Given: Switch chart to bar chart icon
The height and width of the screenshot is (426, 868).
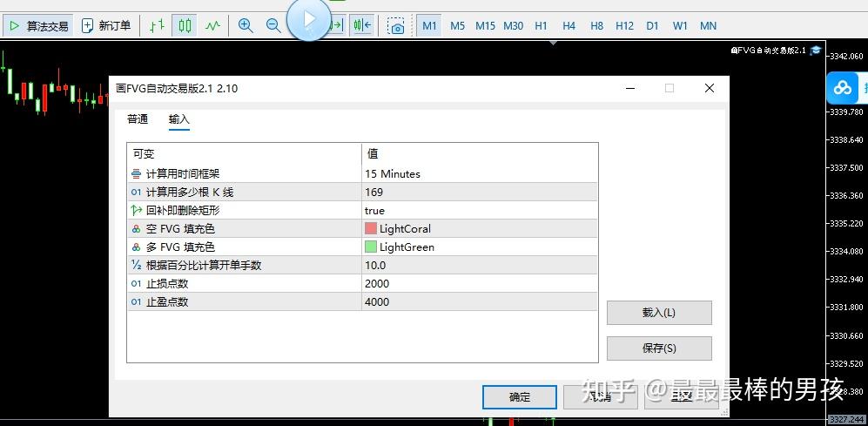Looking at the screenshot, I should (158, 25).
